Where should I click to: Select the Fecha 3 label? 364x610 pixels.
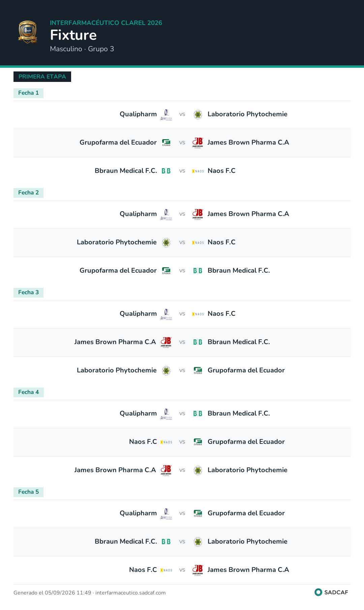click(x=28, y=293)
